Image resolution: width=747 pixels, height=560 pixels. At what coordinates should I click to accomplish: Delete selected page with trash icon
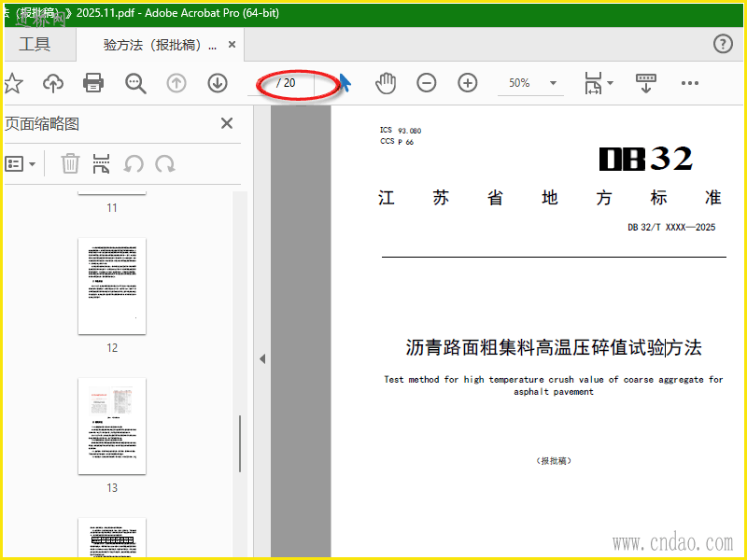(69, 163)
